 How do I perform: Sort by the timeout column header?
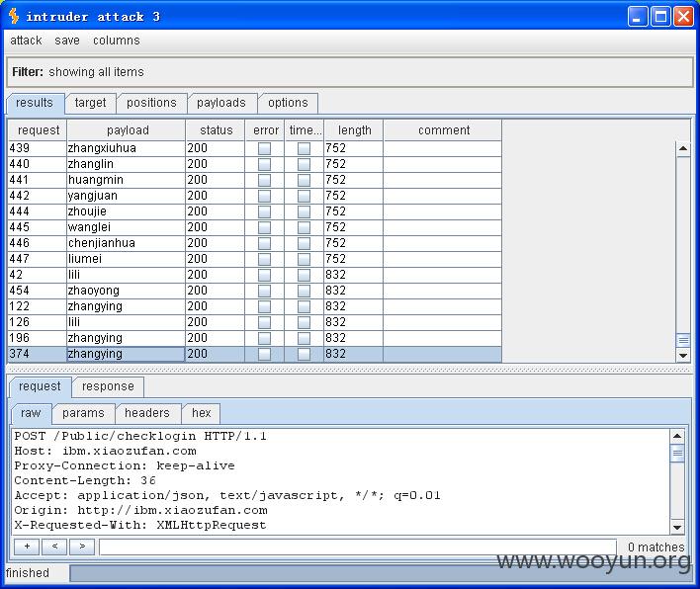click(x=305, y=130)
